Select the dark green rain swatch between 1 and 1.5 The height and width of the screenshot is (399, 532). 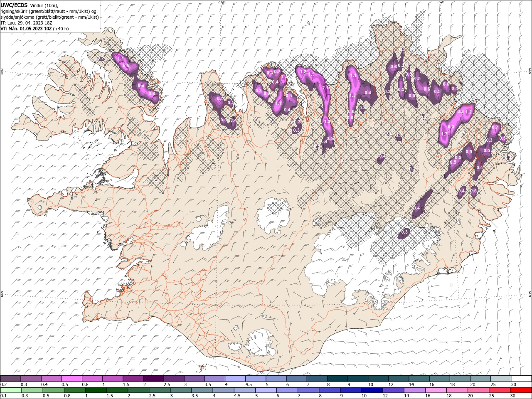point(96,390)
